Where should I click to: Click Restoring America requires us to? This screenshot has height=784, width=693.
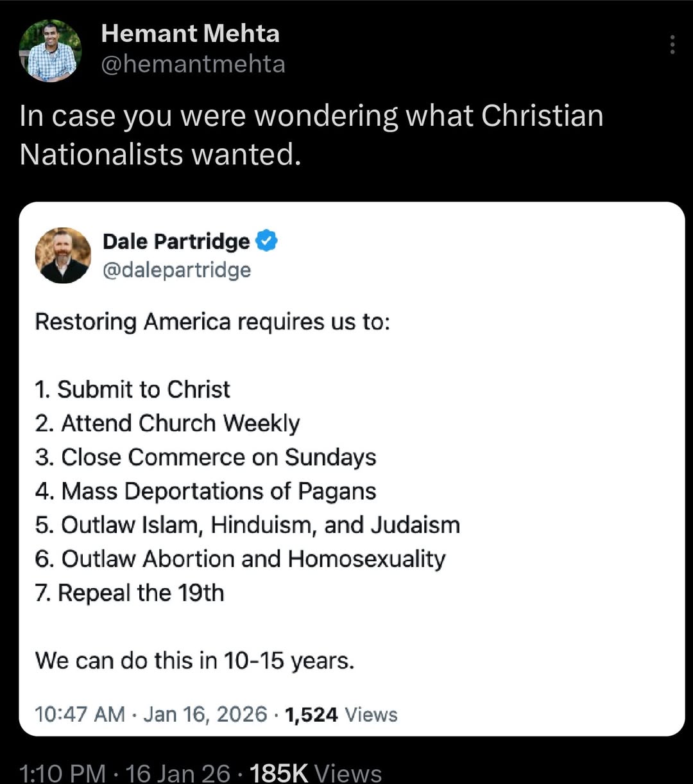point(213,322)
